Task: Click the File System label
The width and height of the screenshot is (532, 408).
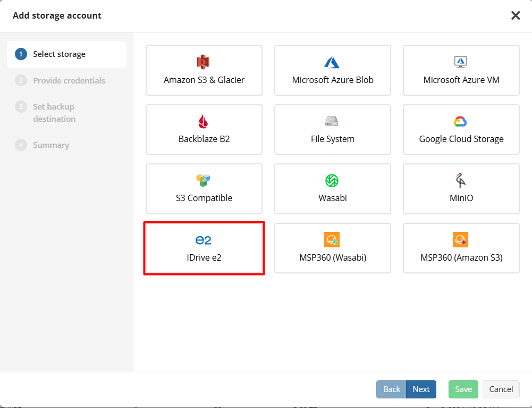Action: coord(333,139)
